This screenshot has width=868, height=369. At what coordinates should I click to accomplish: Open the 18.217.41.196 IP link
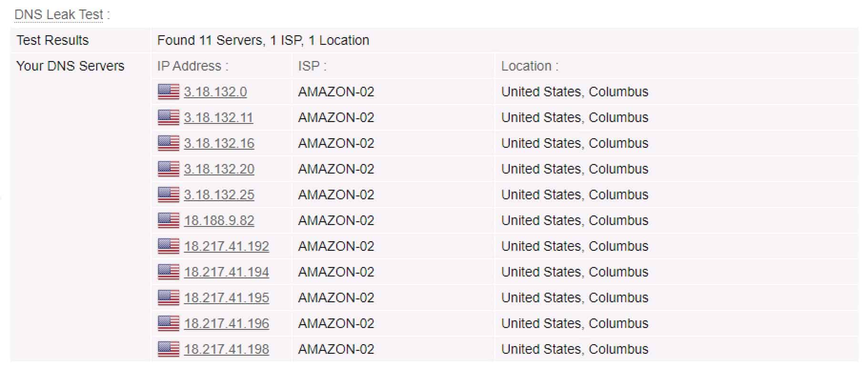tap(227, 323)
